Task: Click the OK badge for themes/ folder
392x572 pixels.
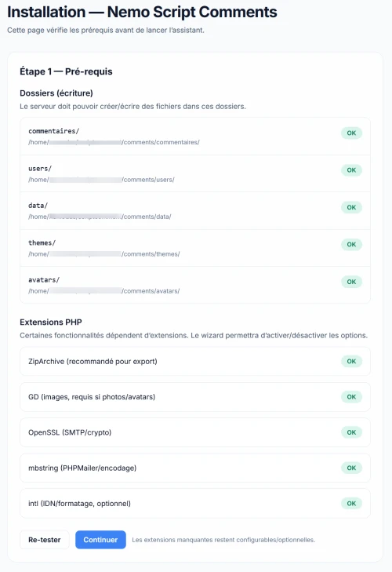Action: [x=351, y=244]
